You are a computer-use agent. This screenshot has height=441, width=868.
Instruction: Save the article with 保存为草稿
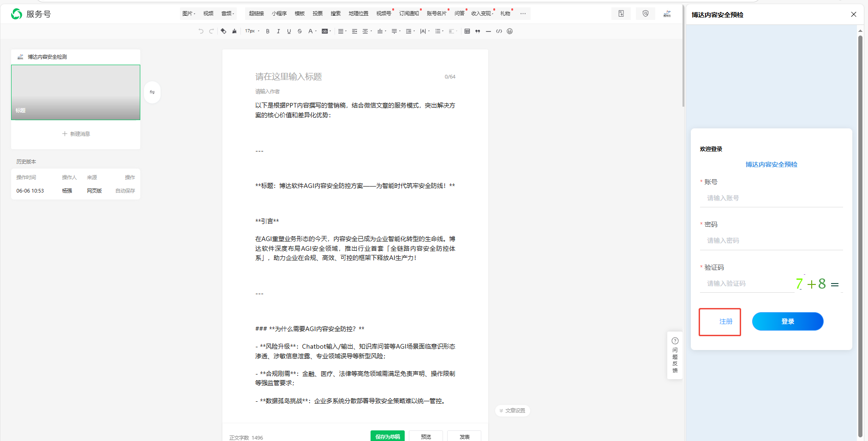(387, 436)
